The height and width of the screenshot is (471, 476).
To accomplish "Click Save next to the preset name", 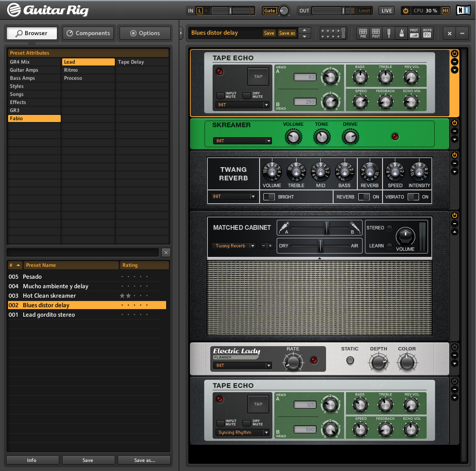I will click(269, 33).
